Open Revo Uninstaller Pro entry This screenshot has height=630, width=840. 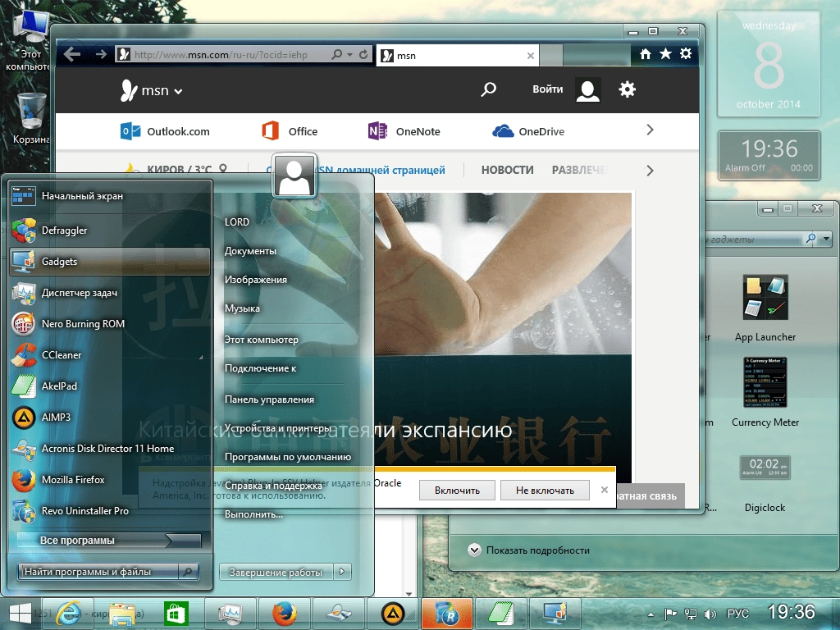110,510
